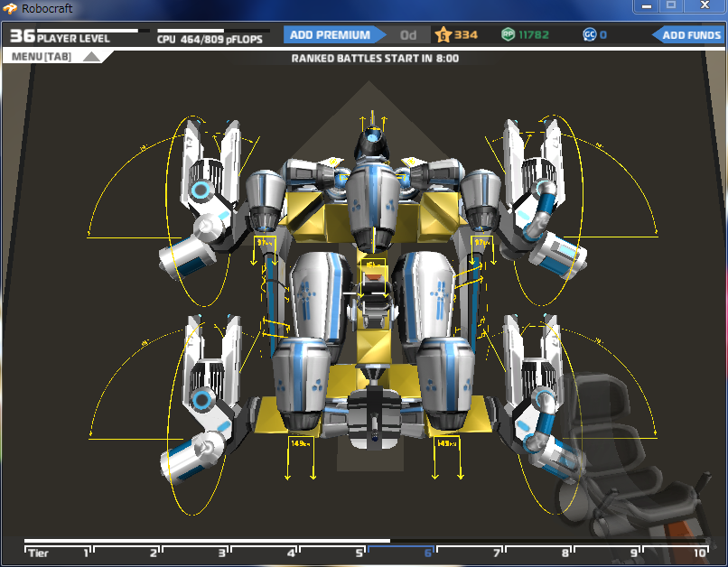Click the green RP currency icon
The image size is (728, 567).
[x=508, y=34]
